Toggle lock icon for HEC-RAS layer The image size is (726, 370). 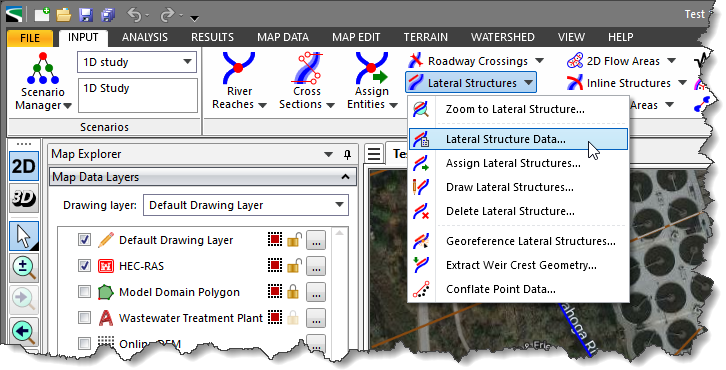(294, 266)
